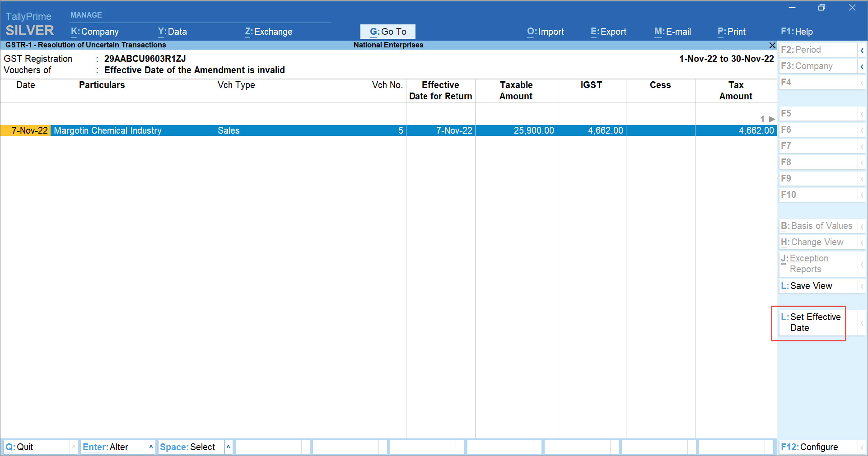
Task: Click the period 1-Nov-22 to 30-Nov-22
Action: pos(726,59)
